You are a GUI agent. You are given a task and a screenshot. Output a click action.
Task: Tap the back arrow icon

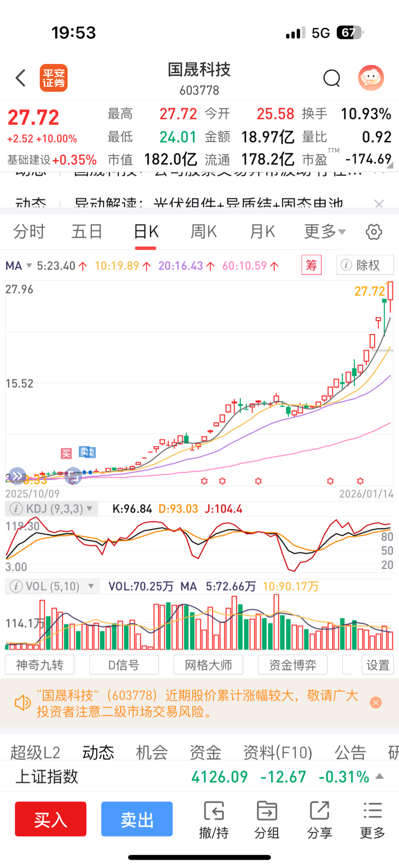click(x=21, y=78)
